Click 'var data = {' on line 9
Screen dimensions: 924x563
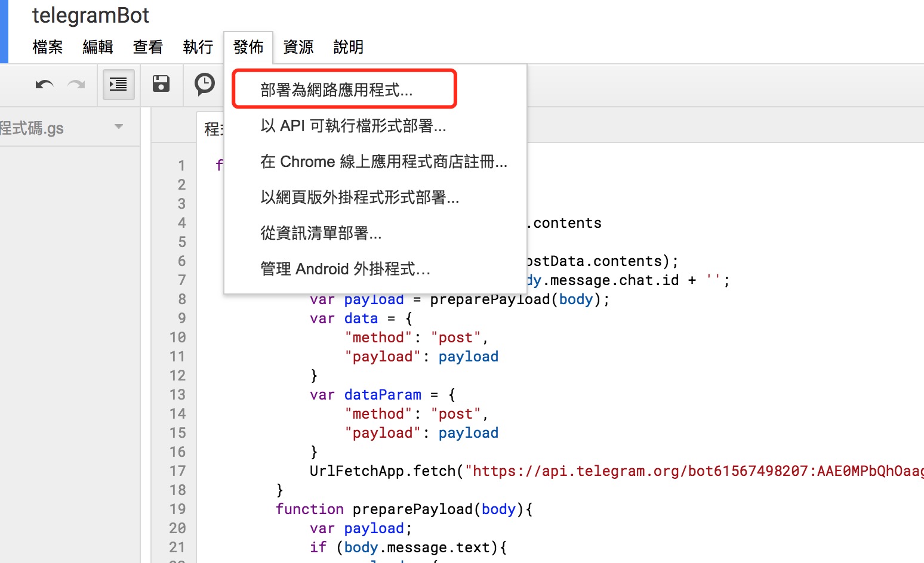tap(361, 318)
